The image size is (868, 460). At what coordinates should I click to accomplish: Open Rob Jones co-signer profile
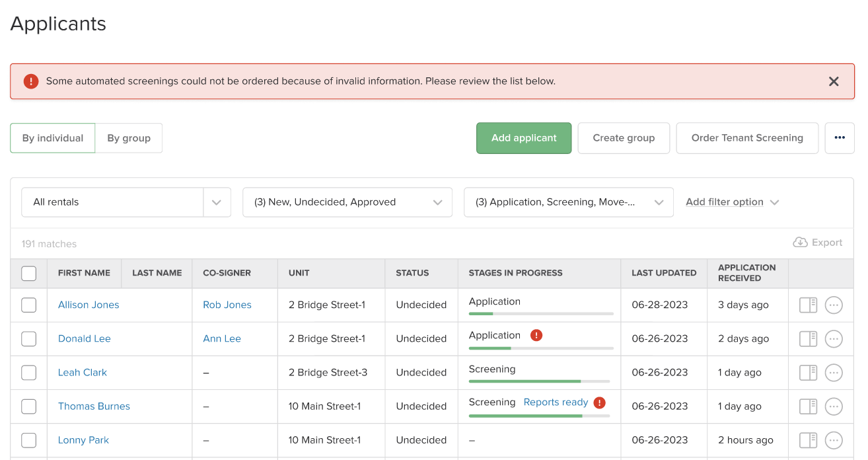click(227, 305)
